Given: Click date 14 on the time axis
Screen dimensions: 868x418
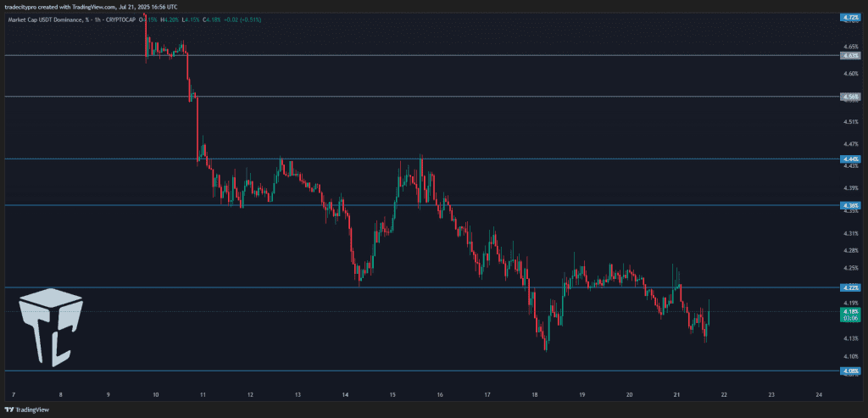Looking at the screenshot, I should [x=345, y=395].
